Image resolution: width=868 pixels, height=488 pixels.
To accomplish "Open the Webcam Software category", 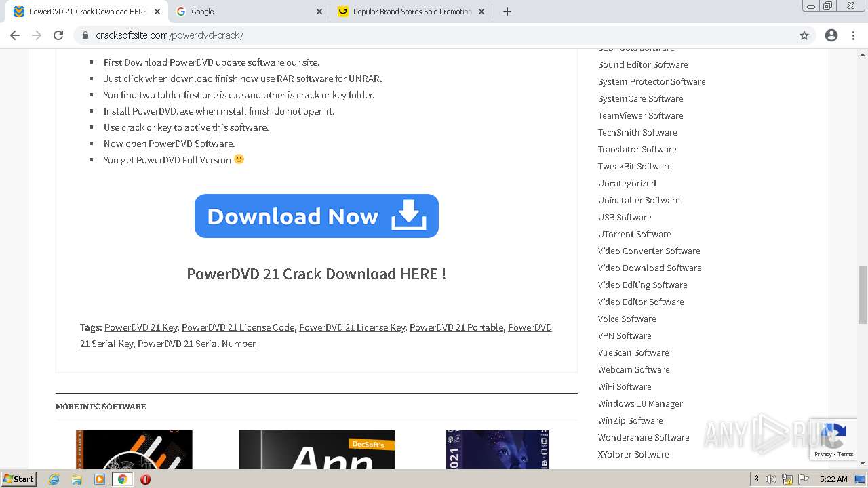I will click(634, 369).
